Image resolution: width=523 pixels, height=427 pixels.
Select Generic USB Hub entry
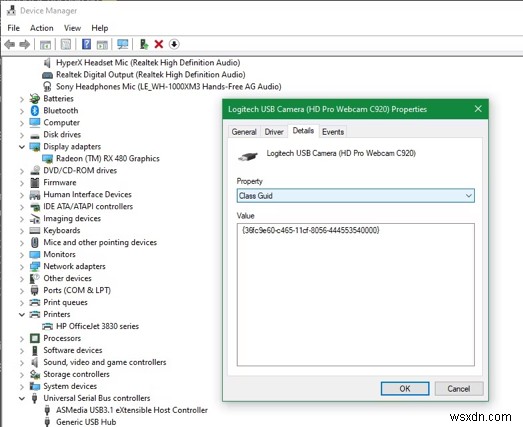pyautogui.click(x=86, y=422)
